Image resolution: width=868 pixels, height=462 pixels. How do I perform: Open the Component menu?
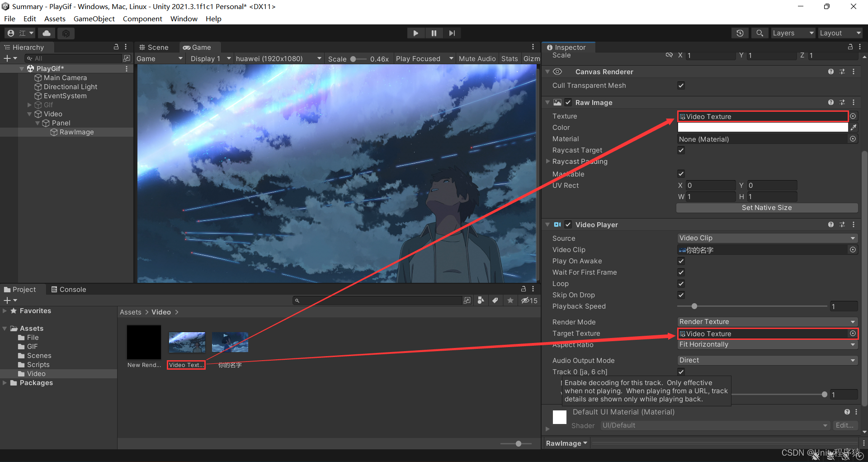pos(142,19)
